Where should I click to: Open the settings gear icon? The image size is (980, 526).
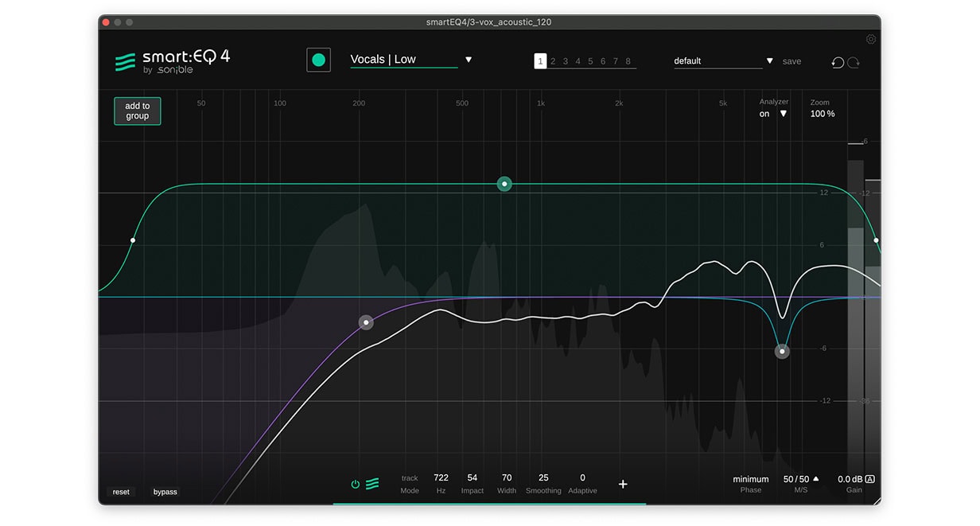[x=871, y=39]
